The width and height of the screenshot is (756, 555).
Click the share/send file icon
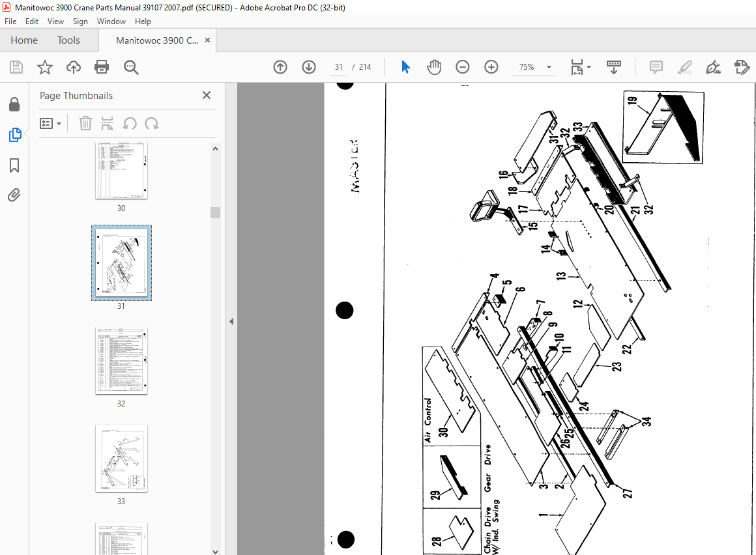coord(742,67)
